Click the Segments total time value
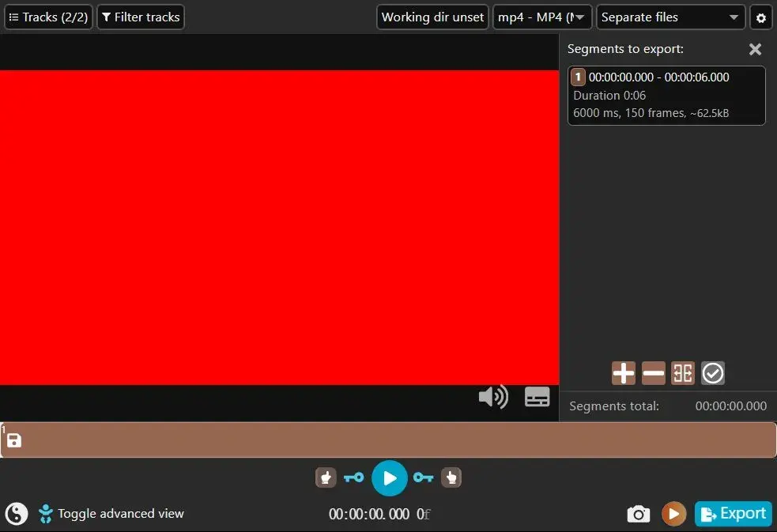Screen dimensions: 777x532 click(x=731, y=406)
